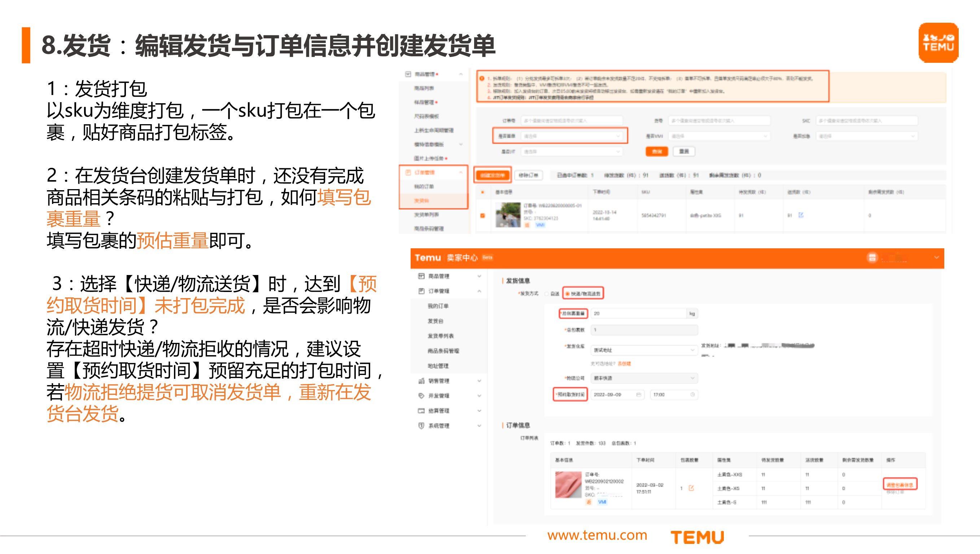Click orange edit icon beside package count 1

coord(691,488)
